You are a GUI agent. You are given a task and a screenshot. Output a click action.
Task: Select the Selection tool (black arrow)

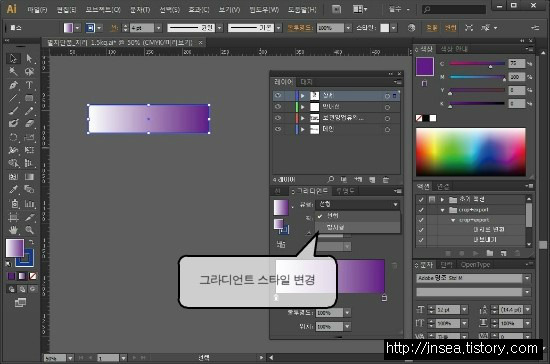13,58
